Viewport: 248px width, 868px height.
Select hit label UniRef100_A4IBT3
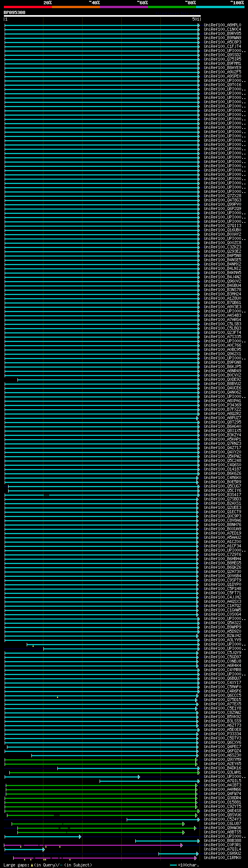tap(222, 785)
